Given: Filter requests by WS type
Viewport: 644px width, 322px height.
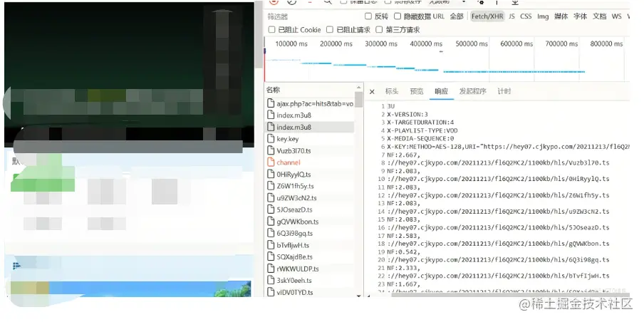Looking at the screenshot, I should tap(616, 16).
